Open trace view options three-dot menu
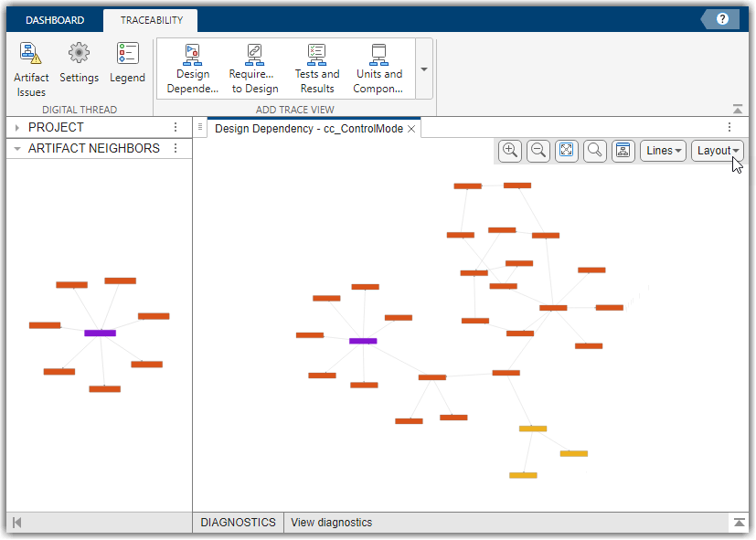The image size is (756, 540). pos(729,127)
